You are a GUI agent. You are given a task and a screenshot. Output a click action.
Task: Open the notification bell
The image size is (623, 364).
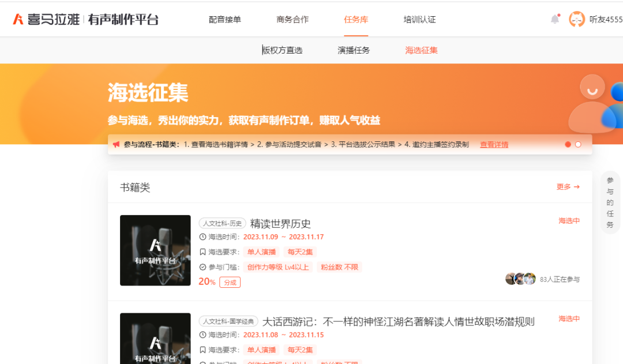coord(555,18)
